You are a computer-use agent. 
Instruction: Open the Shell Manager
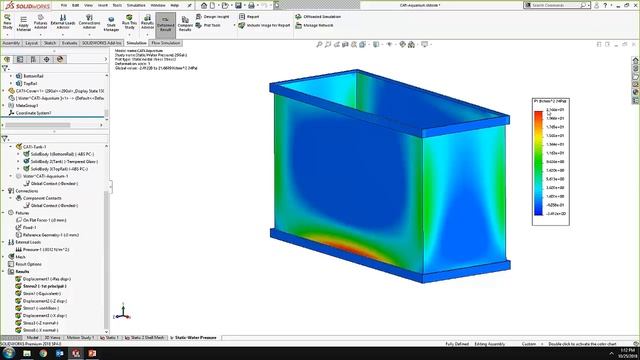(x=111, y=24)
